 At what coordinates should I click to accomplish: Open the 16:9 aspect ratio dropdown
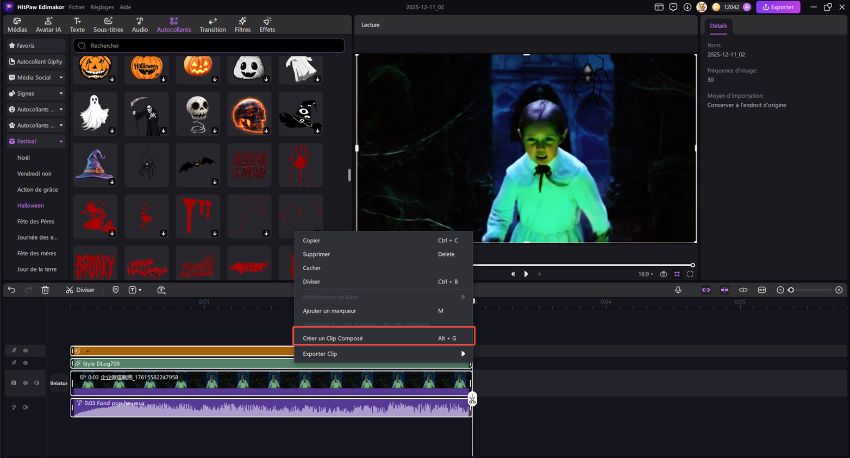[x=646, y=274]
